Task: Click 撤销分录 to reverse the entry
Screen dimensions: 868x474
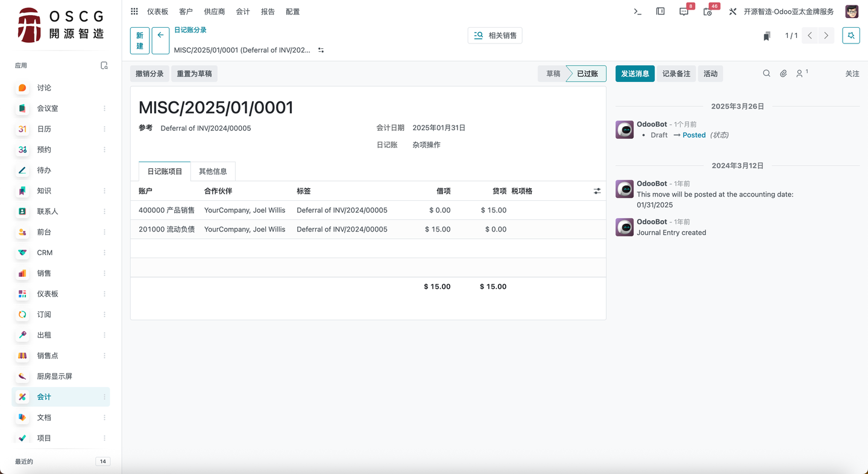Action: [x=149, y=73]
